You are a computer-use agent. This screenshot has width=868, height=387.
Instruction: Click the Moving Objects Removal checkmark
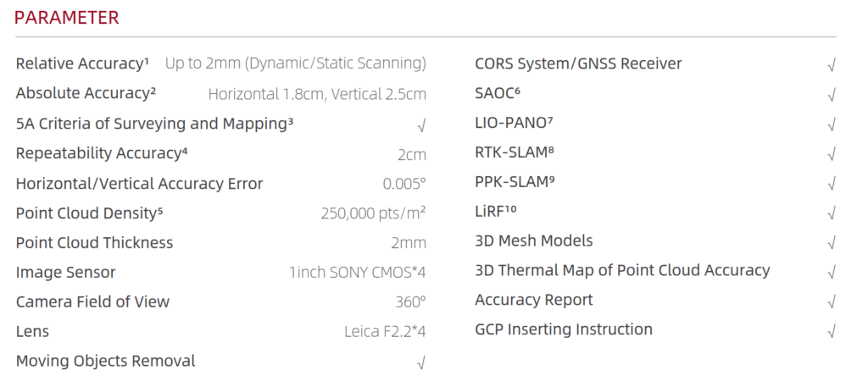[421, 363]
